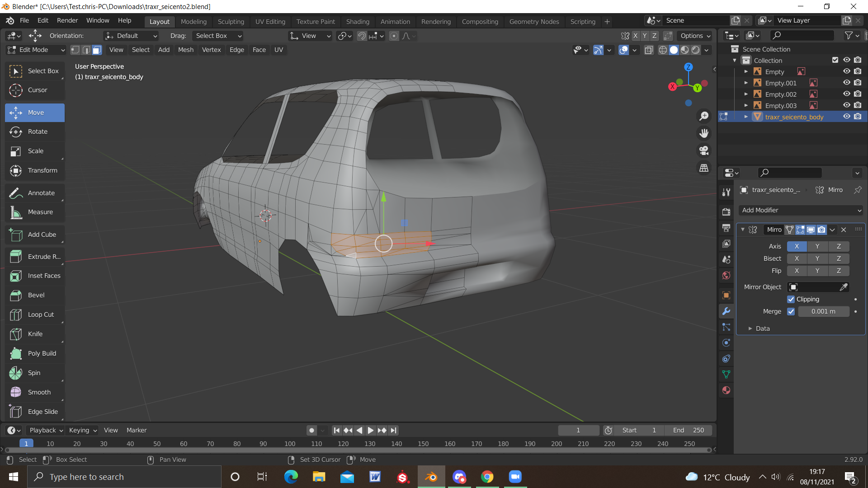Click the pan view hand gizmo

pos(704,133)
